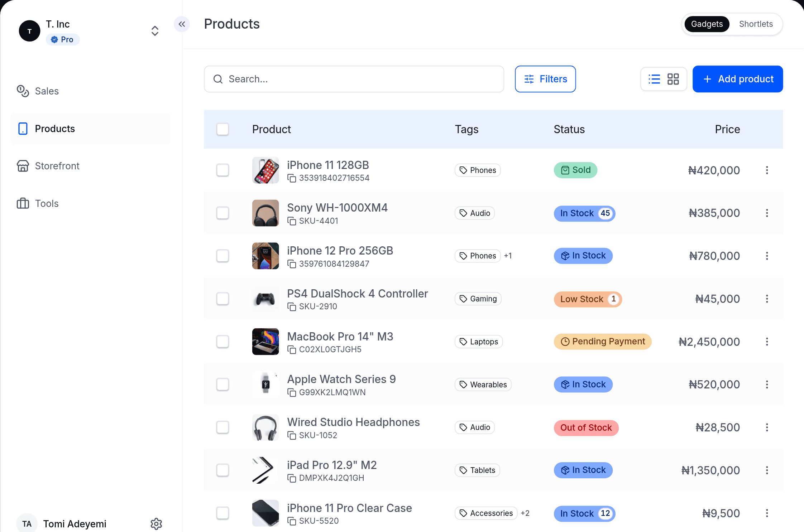
Task: Collapse the sidebar with double-chevron icon
Action: (182, 24)
